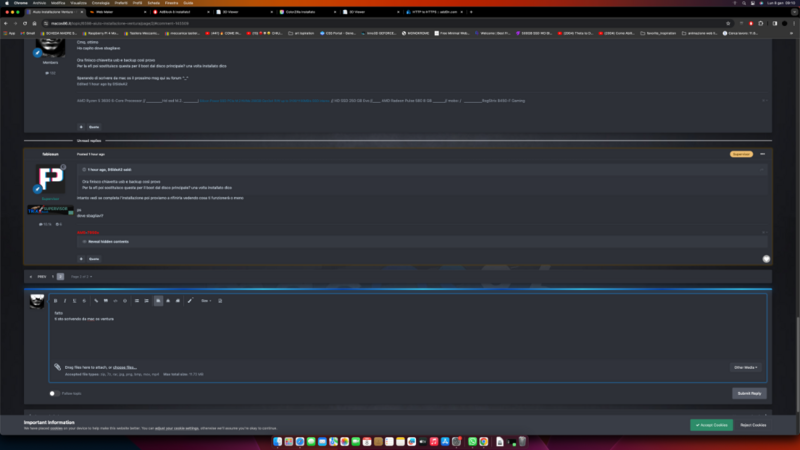Click Reject Cookies button
The width and height of the screenshot is (800, 450).
[753, 425]
